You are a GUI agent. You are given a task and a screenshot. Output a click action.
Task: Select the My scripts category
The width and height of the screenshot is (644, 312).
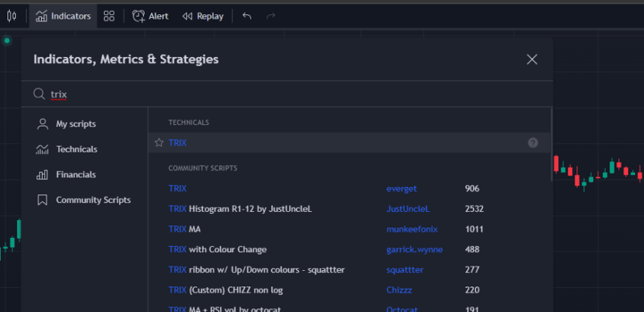point(76,124)
